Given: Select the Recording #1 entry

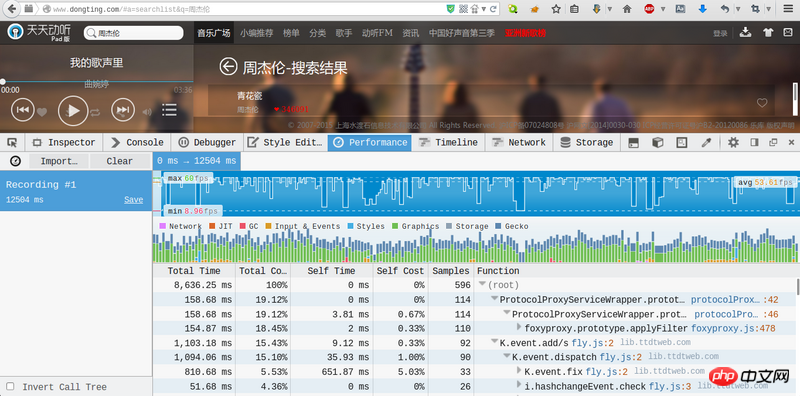Looking at the screenshot, I should [76, 191].
